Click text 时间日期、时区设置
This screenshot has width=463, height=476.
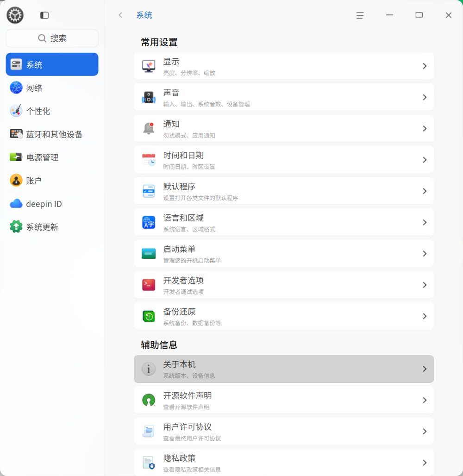coord(189,167)
